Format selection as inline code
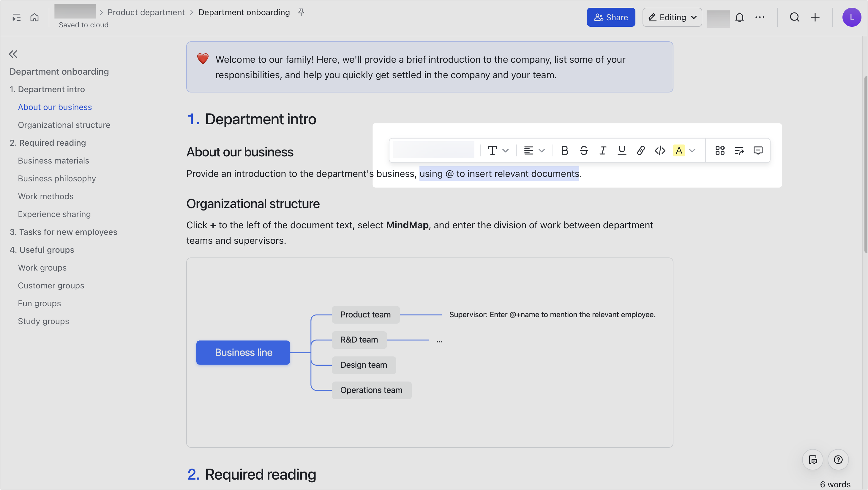Image resolution: width=868 pixels, height=490 pixels. 660,151
